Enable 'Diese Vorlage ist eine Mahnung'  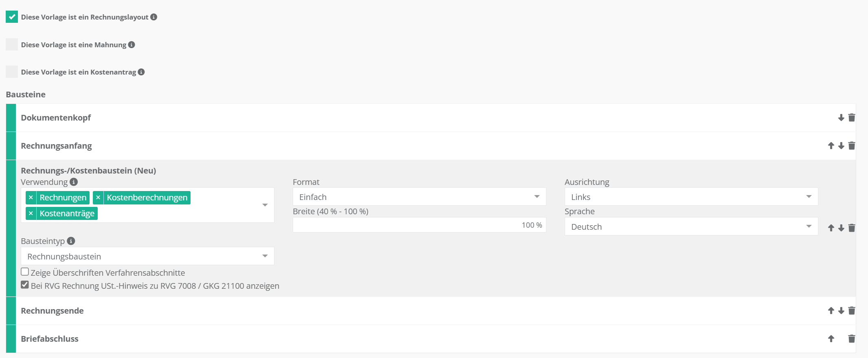[x=12, y=44]
